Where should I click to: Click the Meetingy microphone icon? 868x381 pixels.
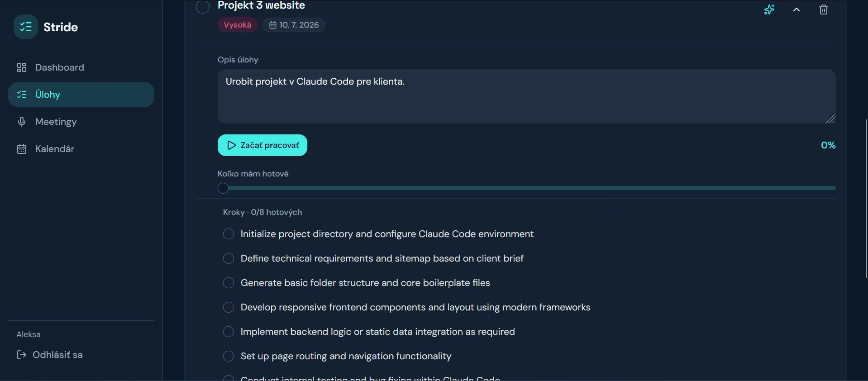(x=22, y=122)
